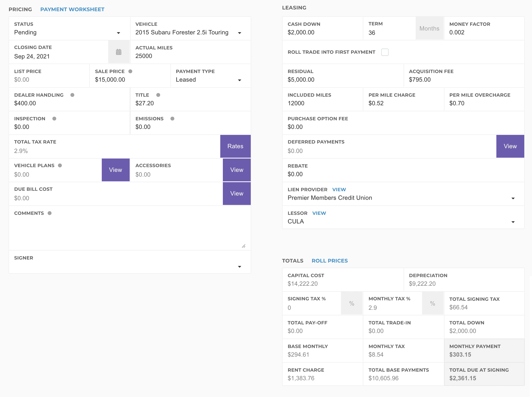Open the Lien Provider dropdown

point(401,198)
